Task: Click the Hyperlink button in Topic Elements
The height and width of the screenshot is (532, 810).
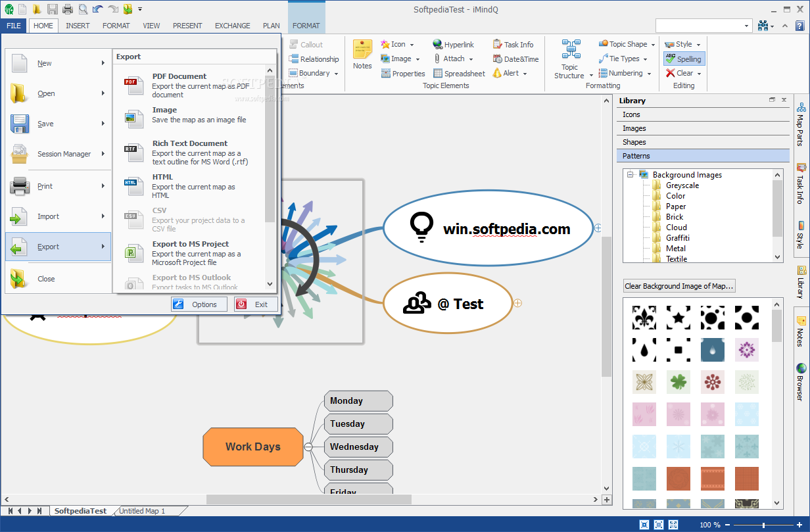Action: coord(453,45)
